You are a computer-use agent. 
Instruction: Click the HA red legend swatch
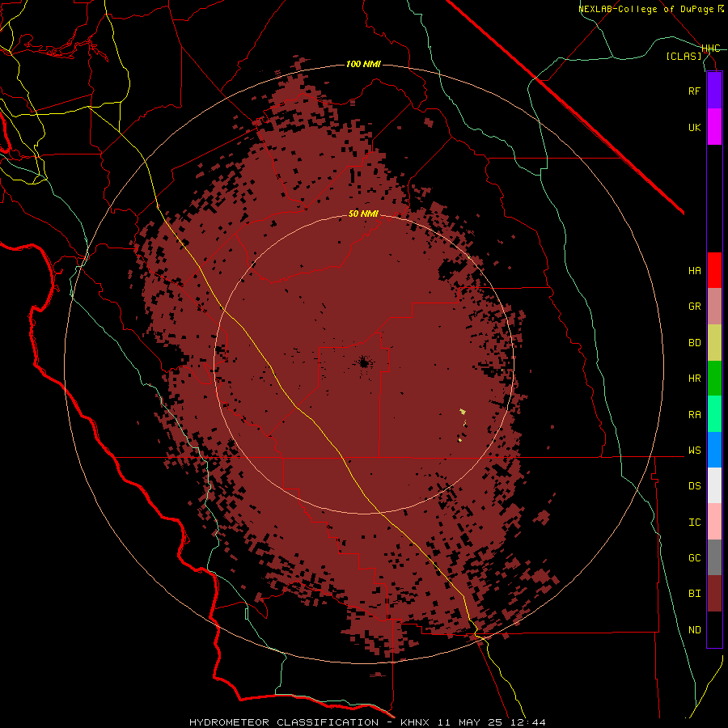pos(714,270)
